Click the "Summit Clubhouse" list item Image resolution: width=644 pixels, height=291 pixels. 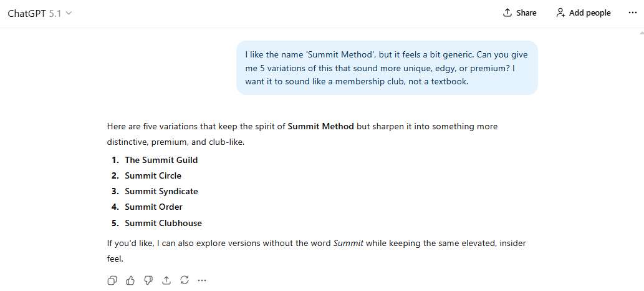163,223
